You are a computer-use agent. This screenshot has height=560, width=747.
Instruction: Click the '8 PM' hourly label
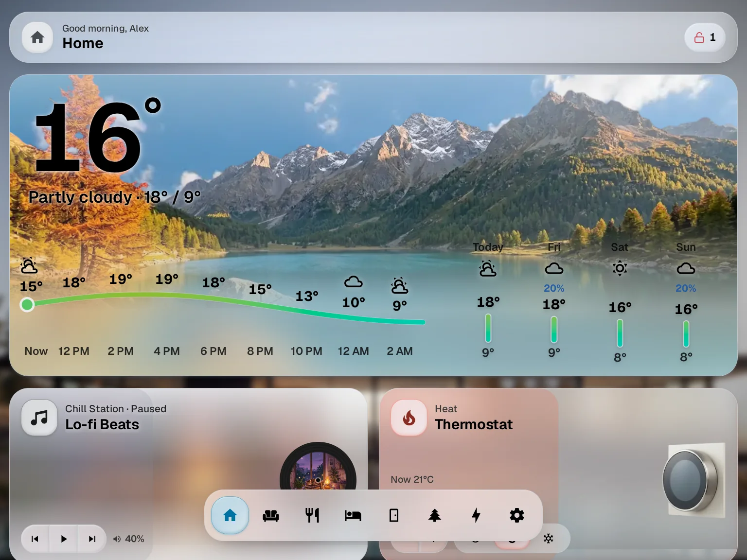click(x=260, y=351)
